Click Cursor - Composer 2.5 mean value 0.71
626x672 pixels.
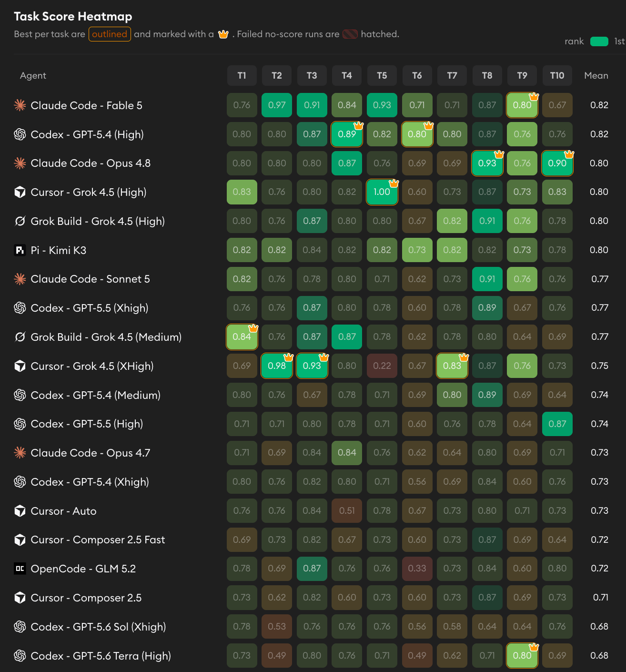coord(600,597)
